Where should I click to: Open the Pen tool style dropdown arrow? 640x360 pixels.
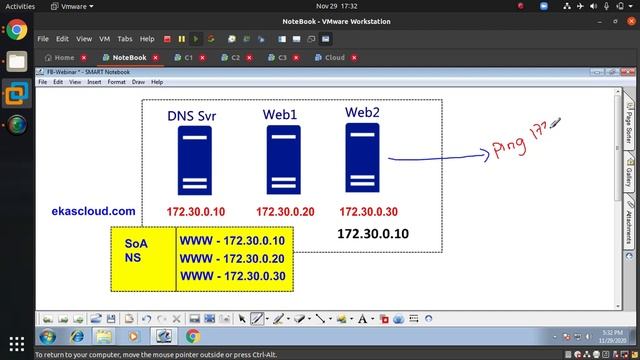(x=267, y=319)
